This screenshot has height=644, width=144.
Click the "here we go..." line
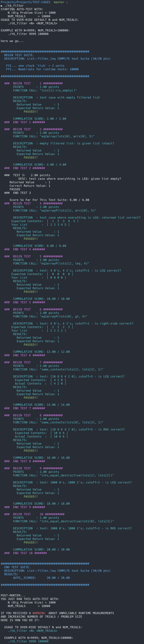[12, 41]
